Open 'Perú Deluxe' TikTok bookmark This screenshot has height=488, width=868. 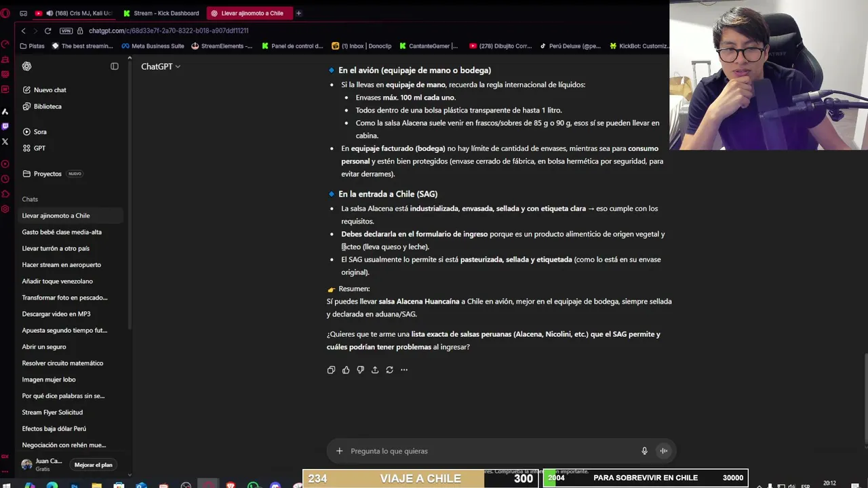point(570,46)
